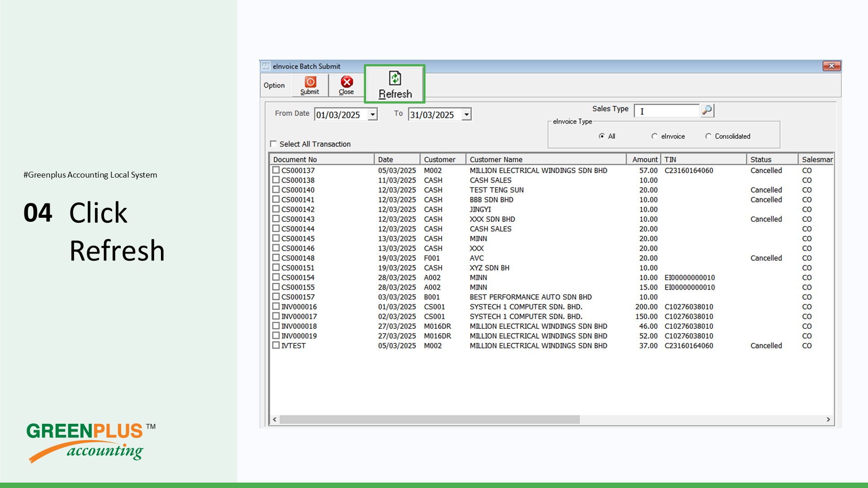Image resolution: width=868 pixels, height=488 pixels.
Task: Click To Date field 31/03/2025
Action: (435, 115)
